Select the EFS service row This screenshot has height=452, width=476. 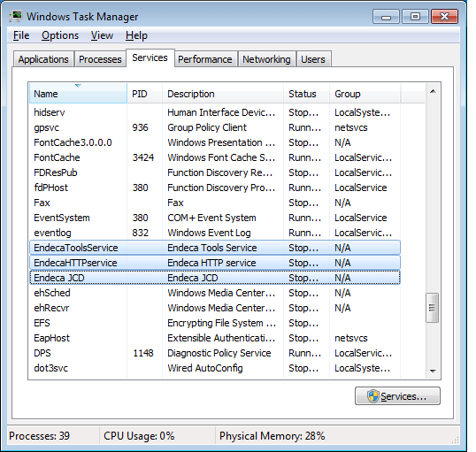tap(215, 323)
